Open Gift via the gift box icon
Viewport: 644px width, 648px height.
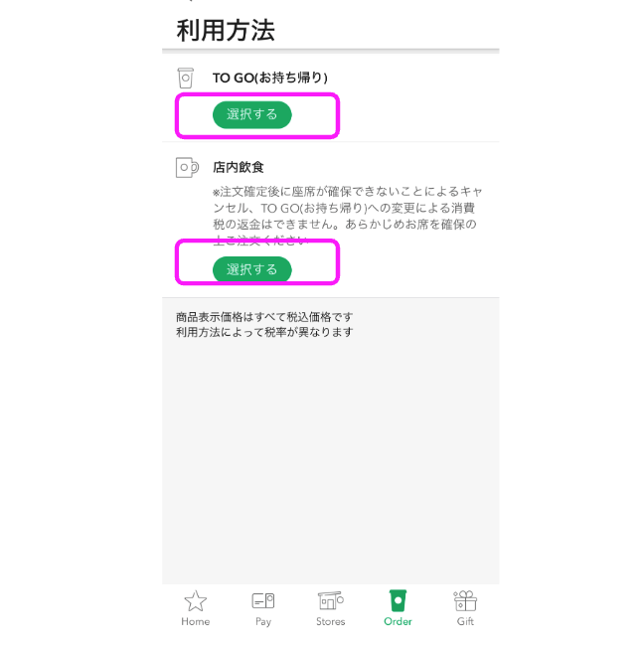coord(465,600)
